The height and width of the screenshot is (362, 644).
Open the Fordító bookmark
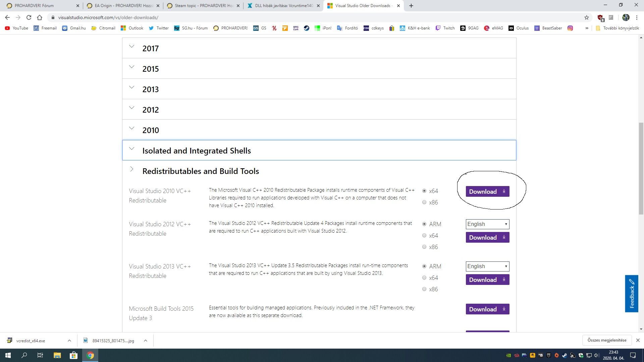click(x=347, y=28)
